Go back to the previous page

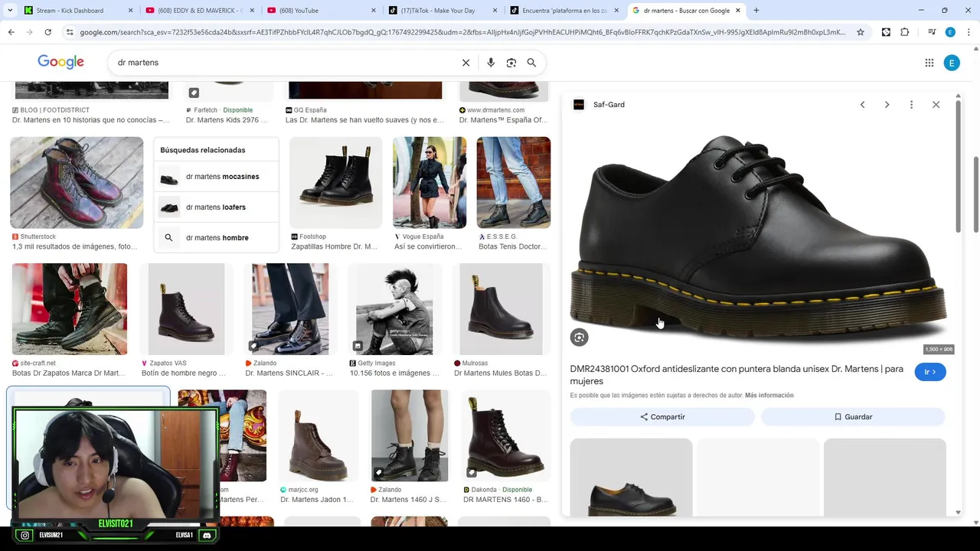(x=11, y=32)
